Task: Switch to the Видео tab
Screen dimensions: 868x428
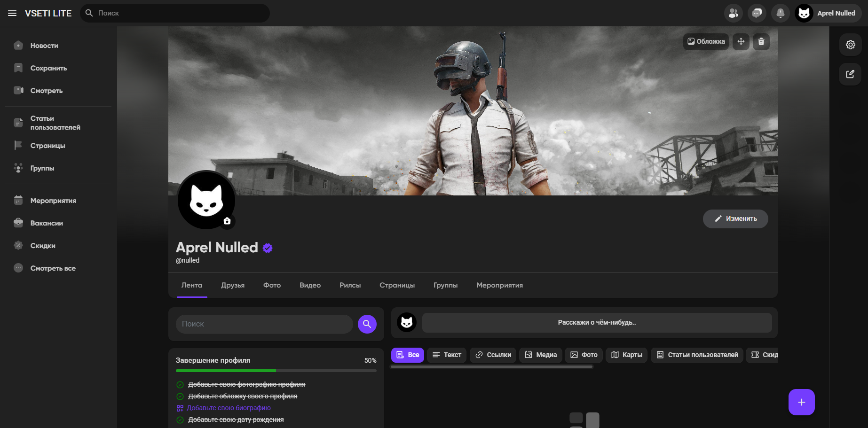Action: (310, 285)
